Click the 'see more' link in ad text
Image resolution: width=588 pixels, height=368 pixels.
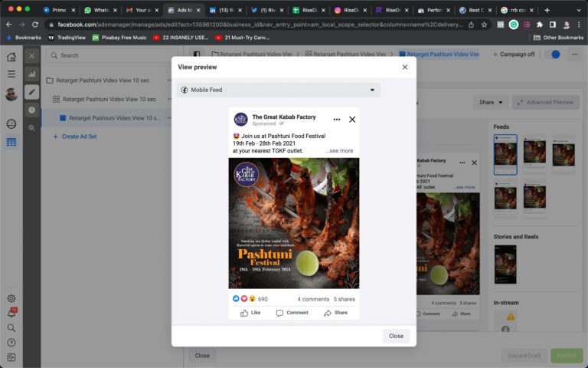tap(339, 151)
